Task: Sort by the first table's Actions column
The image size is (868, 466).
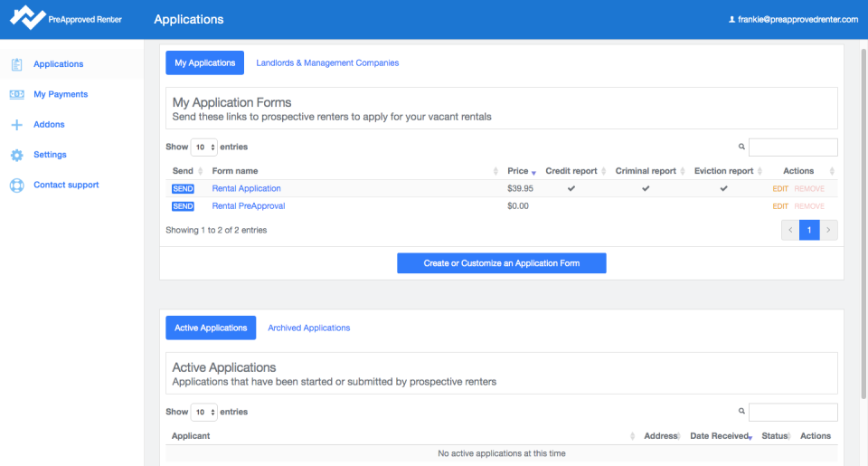Action: point(802,171)
